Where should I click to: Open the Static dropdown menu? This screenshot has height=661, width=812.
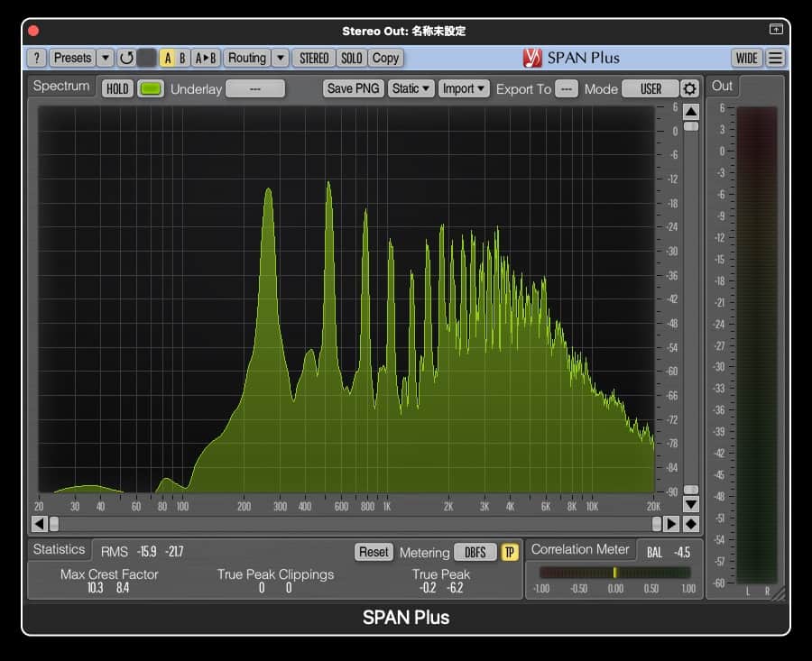tap(411, 89)
